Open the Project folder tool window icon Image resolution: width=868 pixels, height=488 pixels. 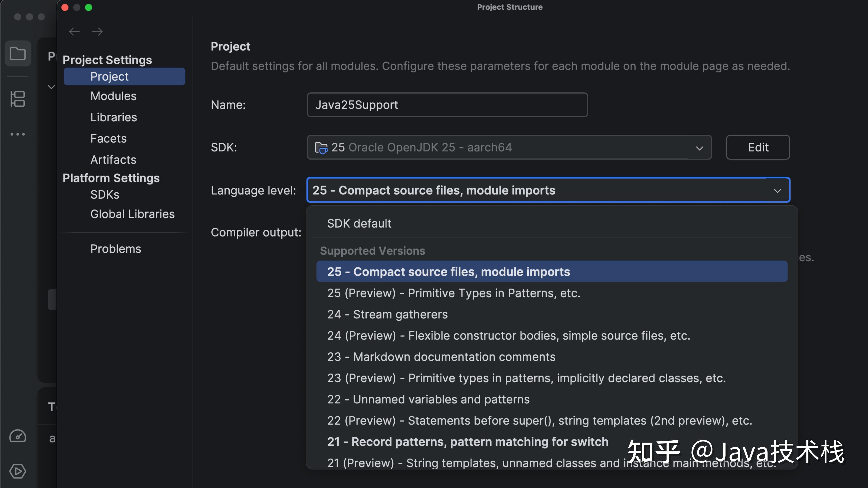click(x=18, y=54)
